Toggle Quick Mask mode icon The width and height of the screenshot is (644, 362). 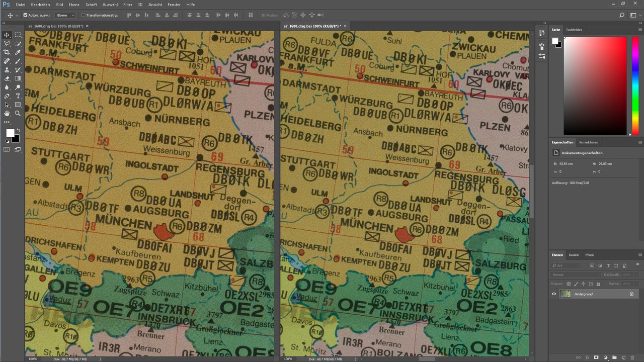7,149
